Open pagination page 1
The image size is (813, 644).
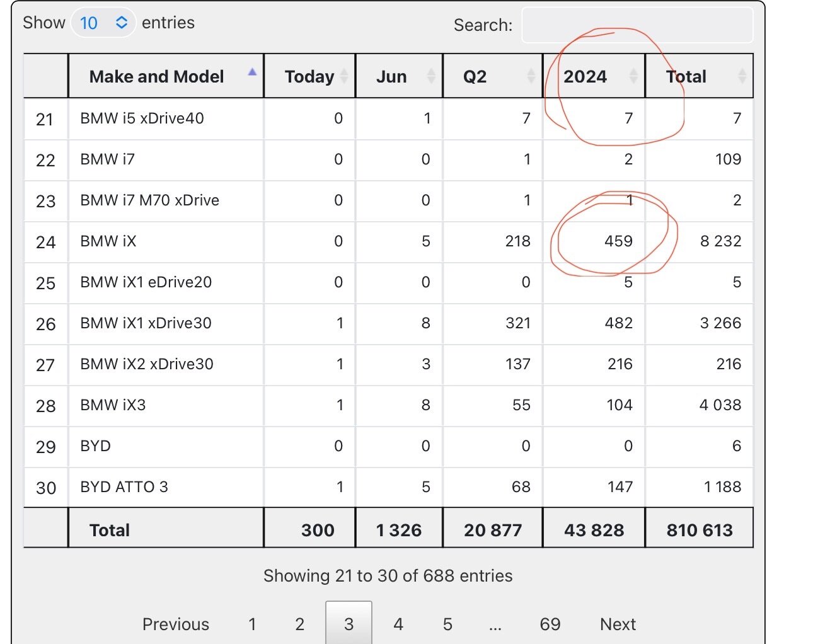pyautogui.click(x=252, y=624)
